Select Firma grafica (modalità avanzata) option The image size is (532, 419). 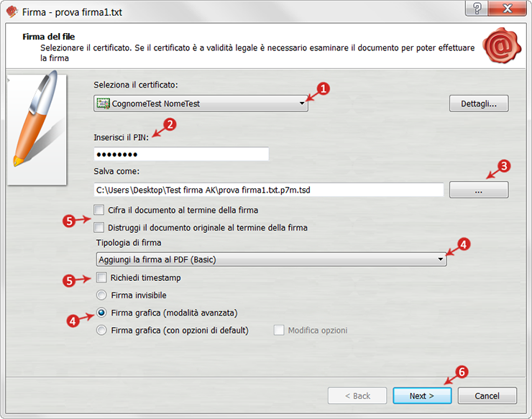click(101, 313)
